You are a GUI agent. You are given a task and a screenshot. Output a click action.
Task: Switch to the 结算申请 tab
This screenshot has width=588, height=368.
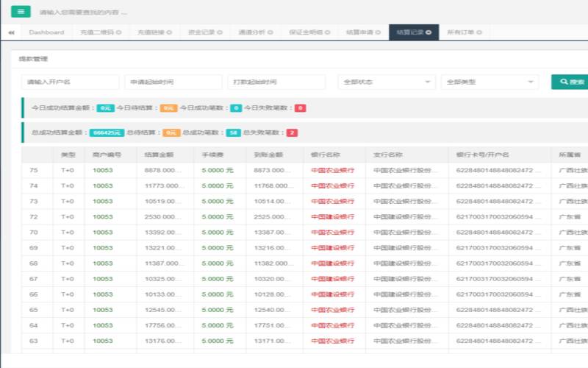359,32
